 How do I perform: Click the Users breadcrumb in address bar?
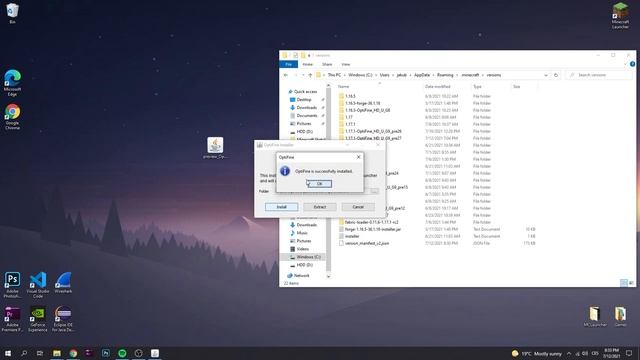[384, 75]
